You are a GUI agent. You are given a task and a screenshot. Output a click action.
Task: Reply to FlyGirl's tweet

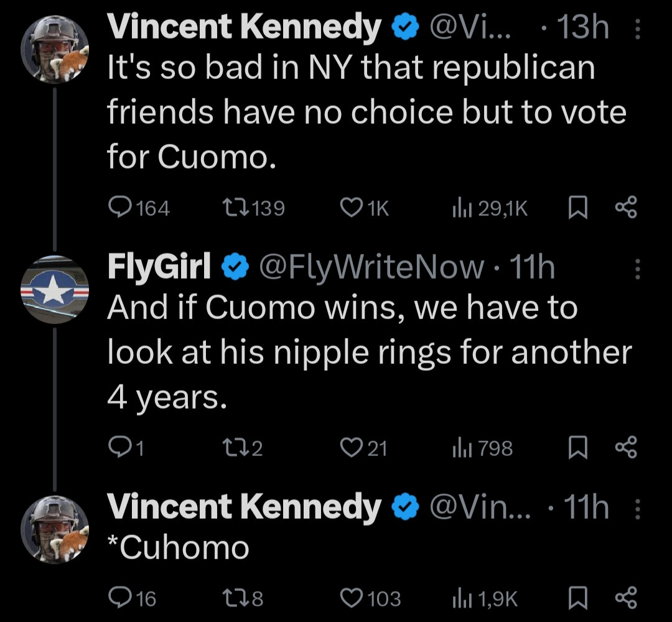pyautogui.click(x=118, y=448)
